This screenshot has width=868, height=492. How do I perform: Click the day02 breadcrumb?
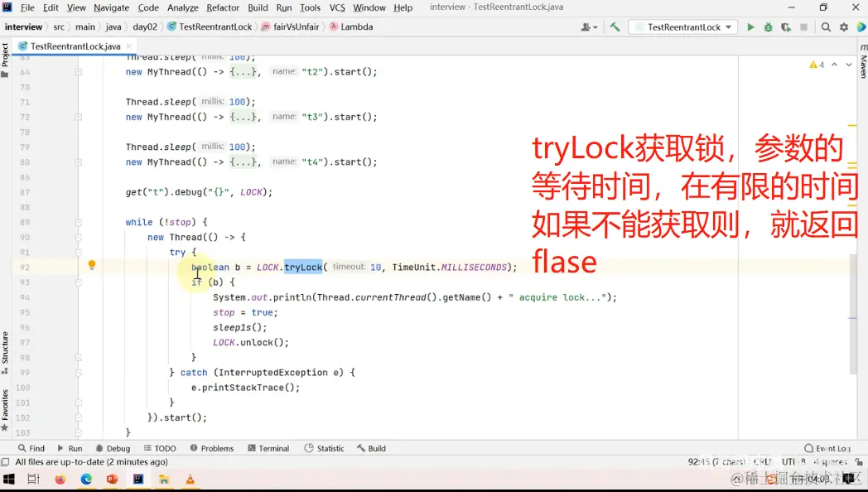[x=145, y=27]
